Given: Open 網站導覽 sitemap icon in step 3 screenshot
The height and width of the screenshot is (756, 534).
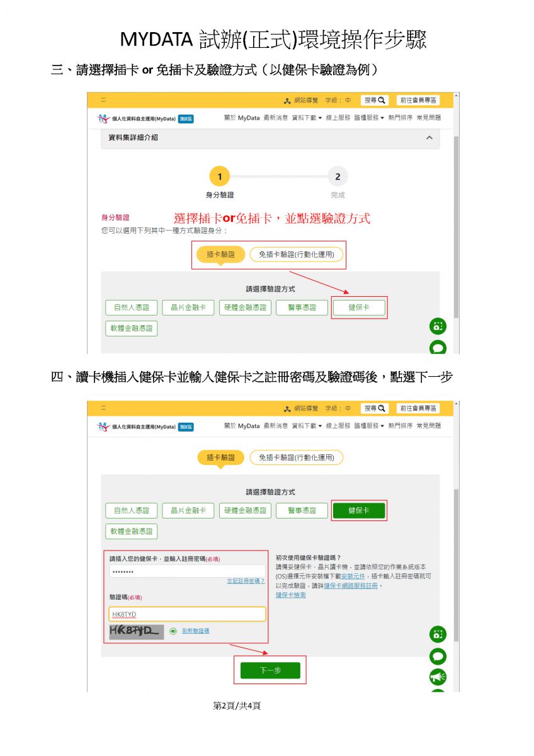Looking at the screenshot, I should (287, 101).
